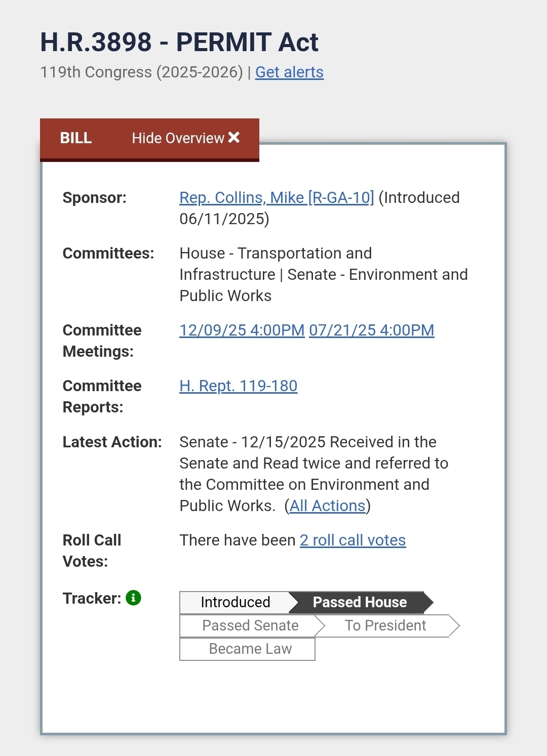The height and width of the screenshot is (756, 547).
Task: Click the Became Law tracker step
Action: point(250,649)
